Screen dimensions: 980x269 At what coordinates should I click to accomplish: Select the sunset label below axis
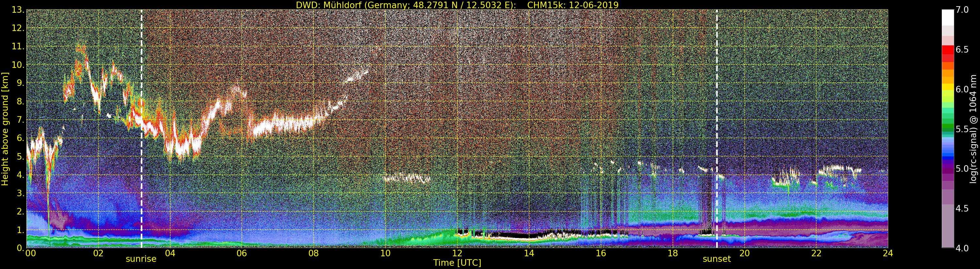pos(717,259)
